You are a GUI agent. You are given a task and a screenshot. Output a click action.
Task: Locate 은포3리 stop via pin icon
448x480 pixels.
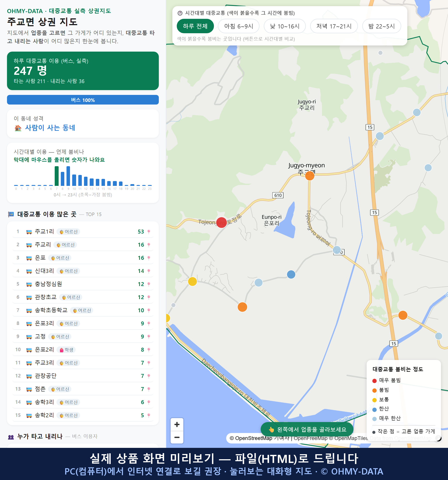[149, 324]
